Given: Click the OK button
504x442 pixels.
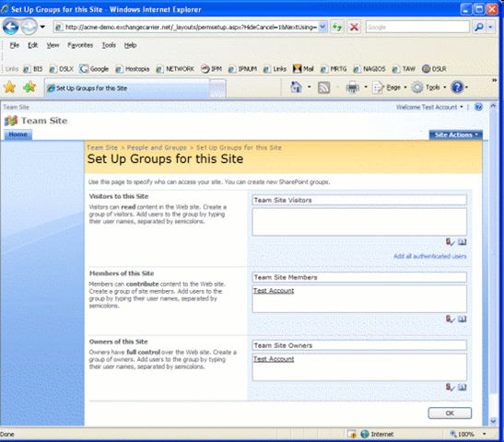Looking at the screenshot, I should 450,413.
